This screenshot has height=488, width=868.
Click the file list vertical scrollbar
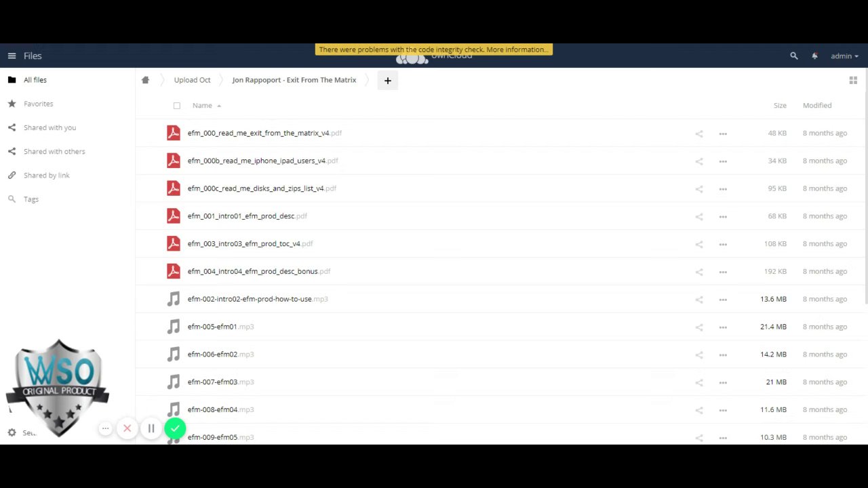pos(866,186)
